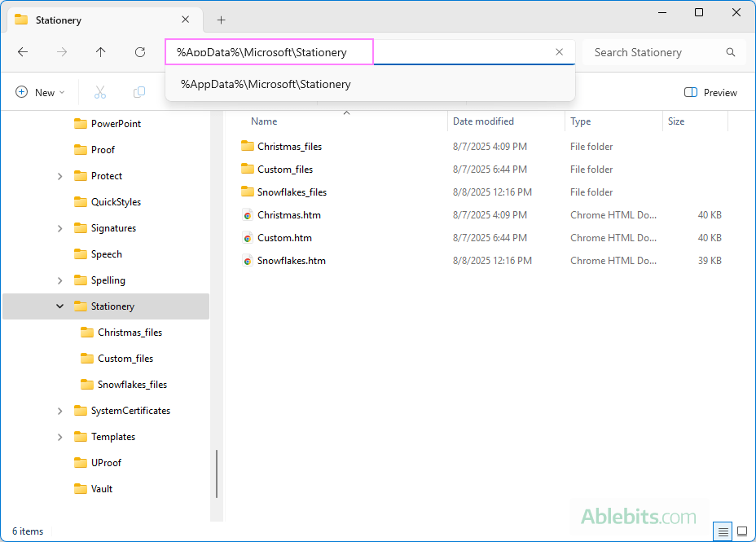Click the forward navigation arrow
Viewport: 756px width, 542px height.
point(62,52)
